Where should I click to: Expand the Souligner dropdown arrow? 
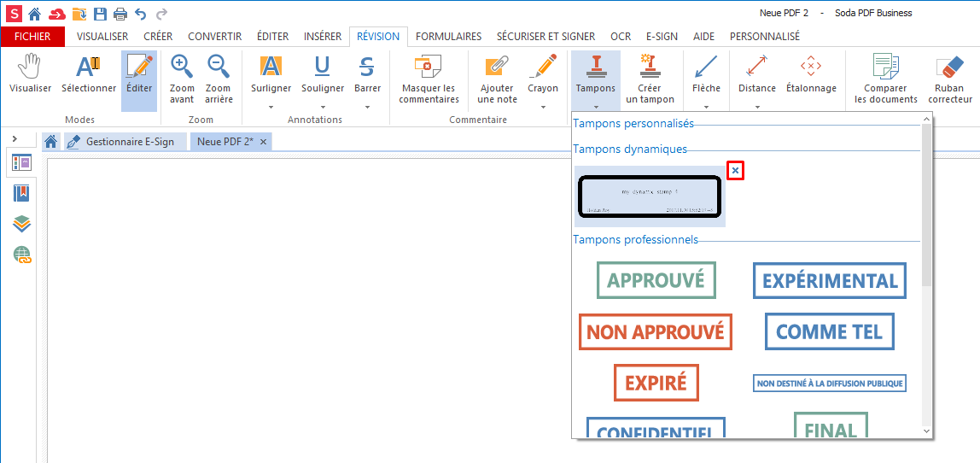tap(323, 107)
